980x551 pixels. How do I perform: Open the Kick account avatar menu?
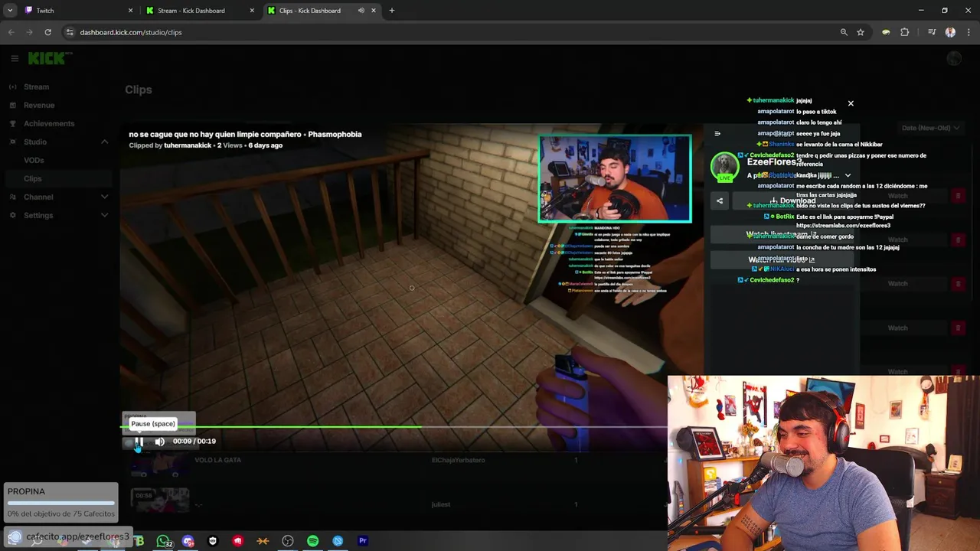coord(954,59)
